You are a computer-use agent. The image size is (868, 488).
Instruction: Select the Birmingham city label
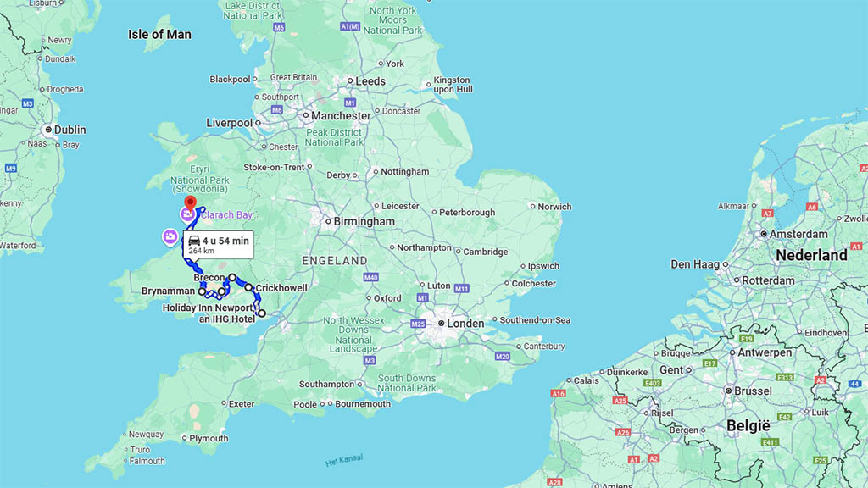[364, 221]
